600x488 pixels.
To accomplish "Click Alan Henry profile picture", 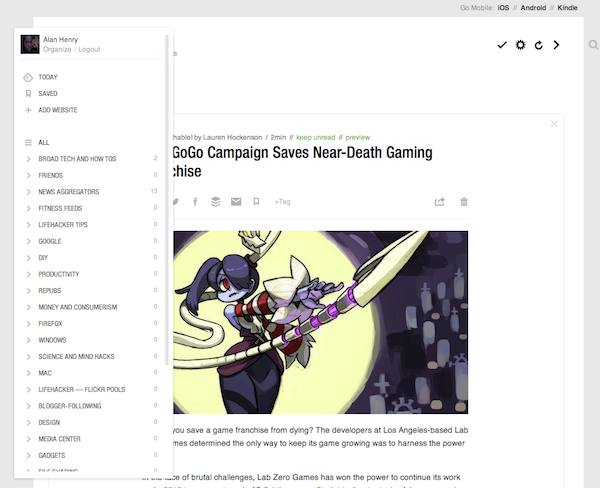I will pos(30,44).
